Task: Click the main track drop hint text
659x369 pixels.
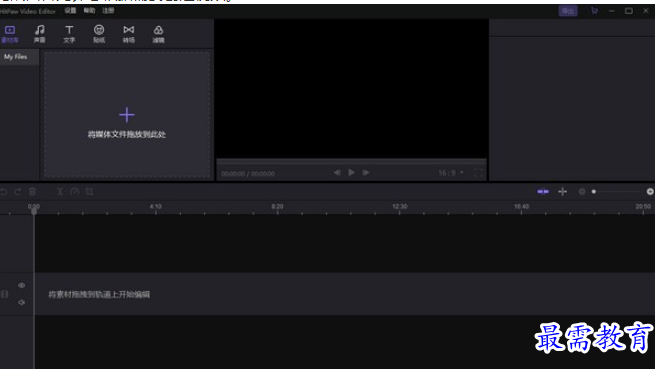Action: [99, 294]
